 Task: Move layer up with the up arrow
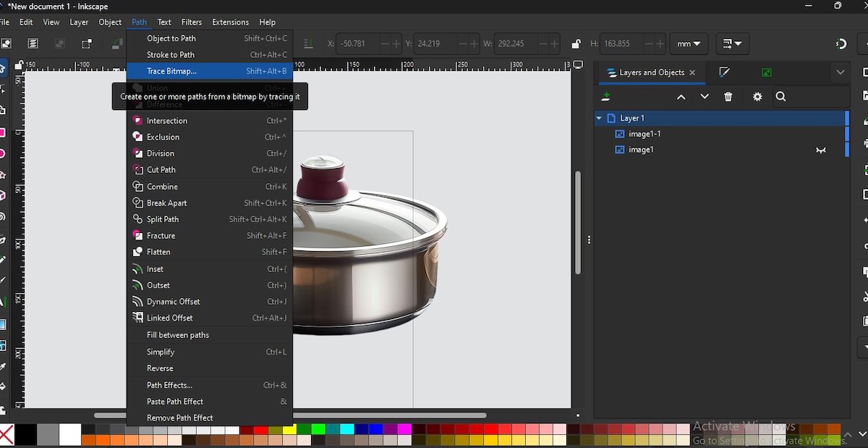[681, 97]
